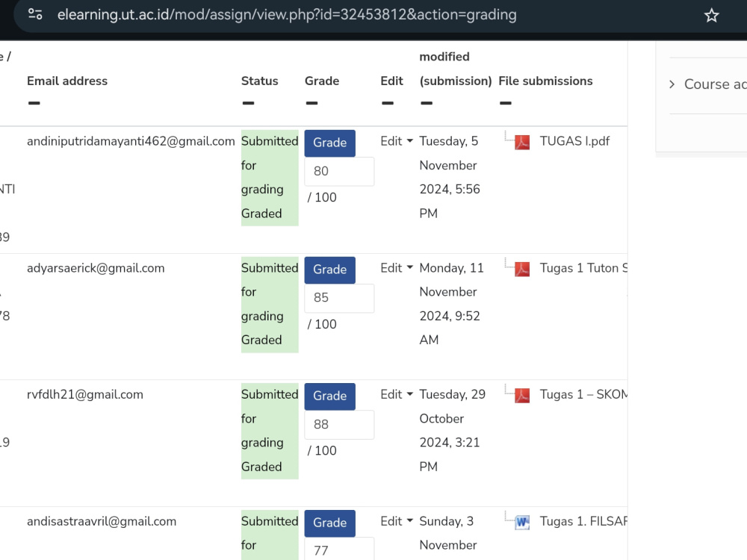This screenshot has height=560, width=747.
Task: Select email andiniputridamayanti462@gmail.com
Action: (x=131, y=141)
